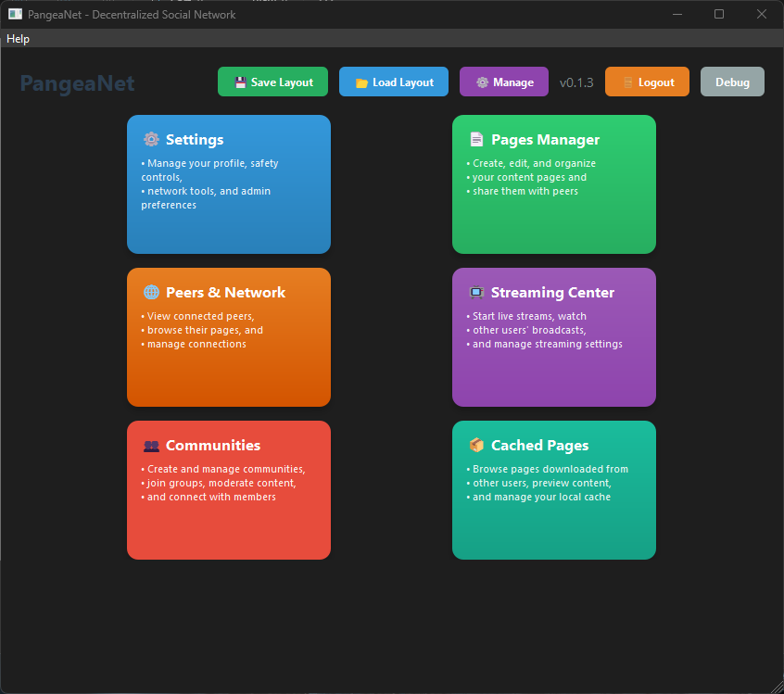The height and width of the screenshot is (694, 784).
Task: Open the Settings card title
Action: pos(195,140)
